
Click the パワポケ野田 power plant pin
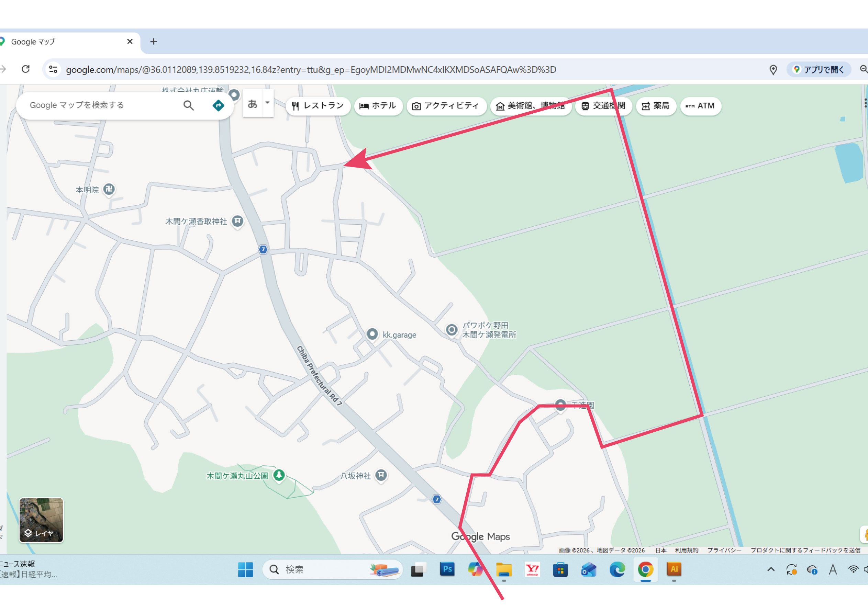click(452, 330)
